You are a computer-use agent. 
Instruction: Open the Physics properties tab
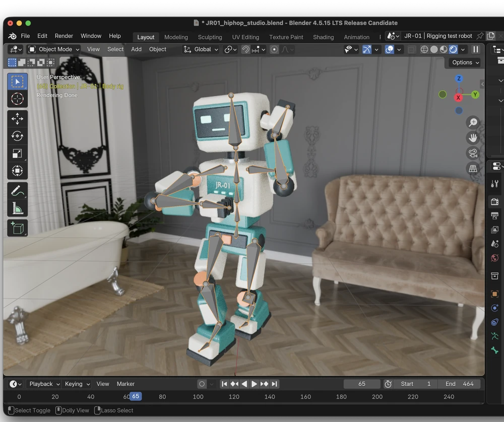coord(495,308)
